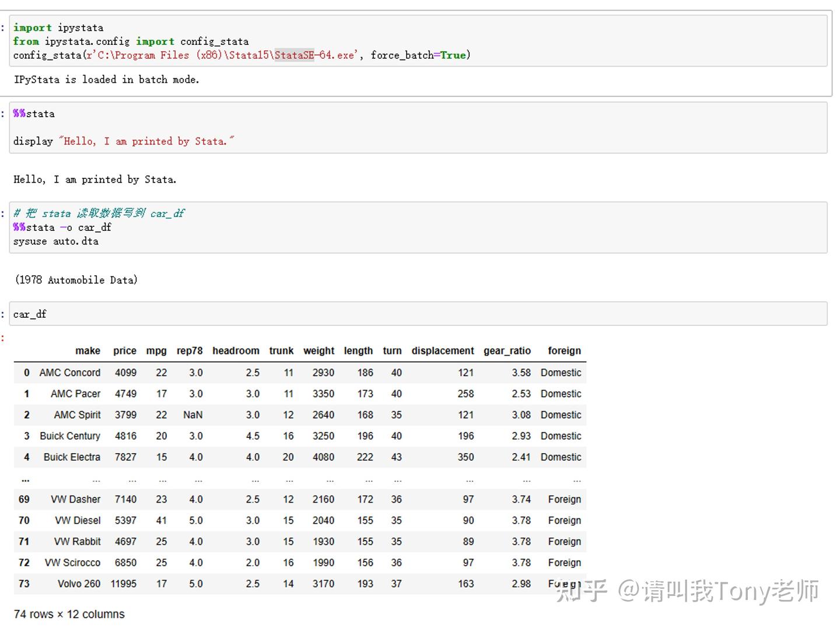Click the AMC Concord row
This screenshot has height=628, width=840.
tap(69, 373)
